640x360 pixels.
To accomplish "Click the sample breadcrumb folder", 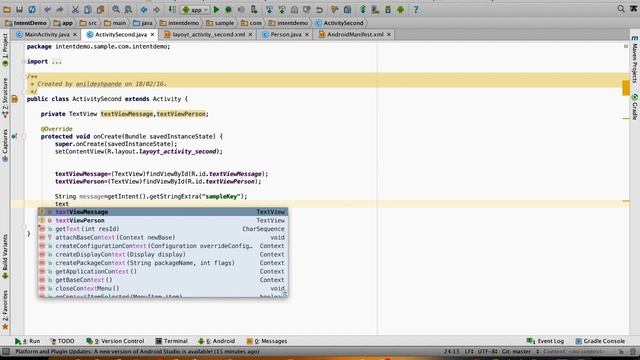I will [220, 23].
